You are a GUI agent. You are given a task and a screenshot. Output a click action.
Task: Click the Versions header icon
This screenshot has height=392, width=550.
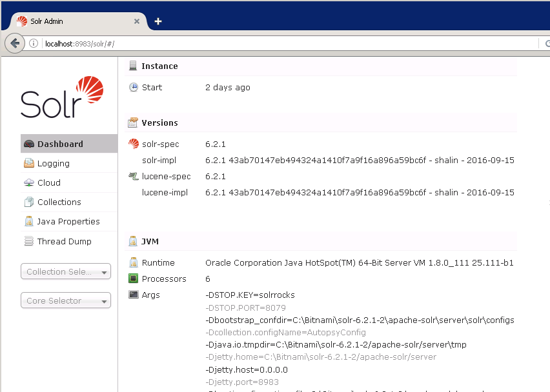point(133,122)
